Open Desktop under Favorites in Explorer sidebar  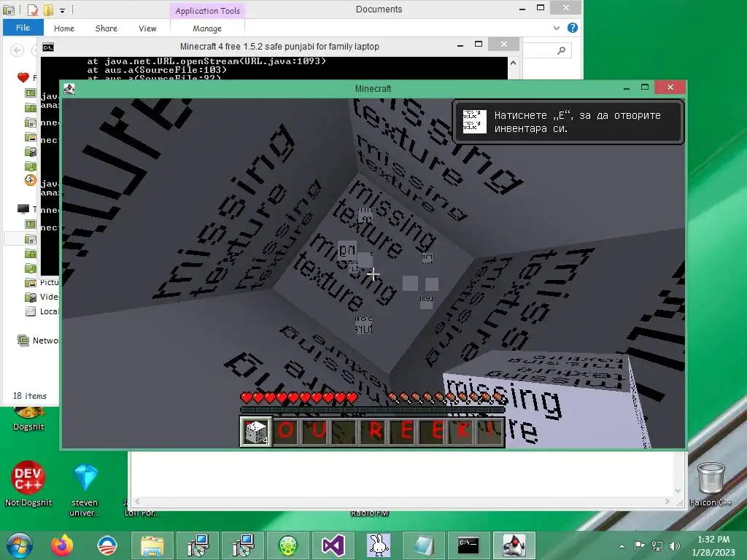pos(31,93)
